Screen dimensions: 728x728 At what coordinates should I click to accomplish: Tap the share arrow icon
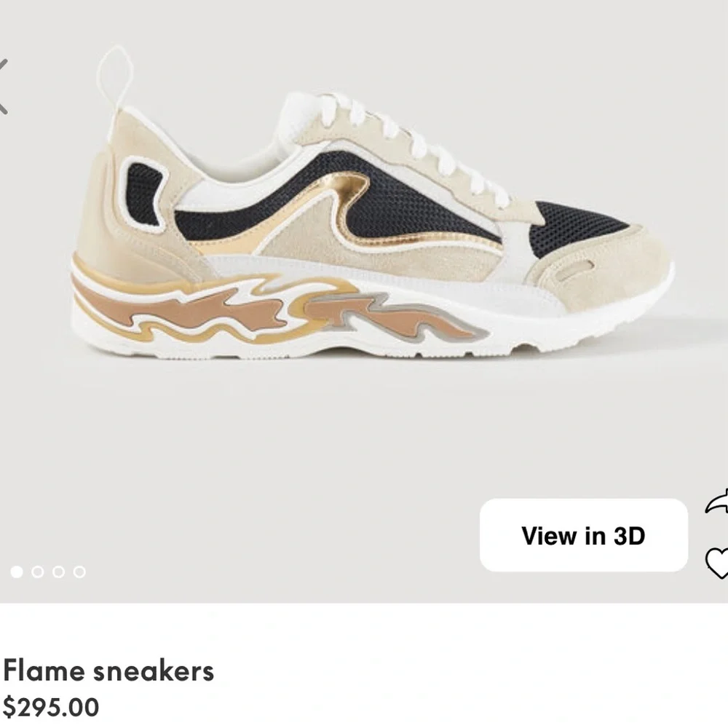tap(717, 503)
